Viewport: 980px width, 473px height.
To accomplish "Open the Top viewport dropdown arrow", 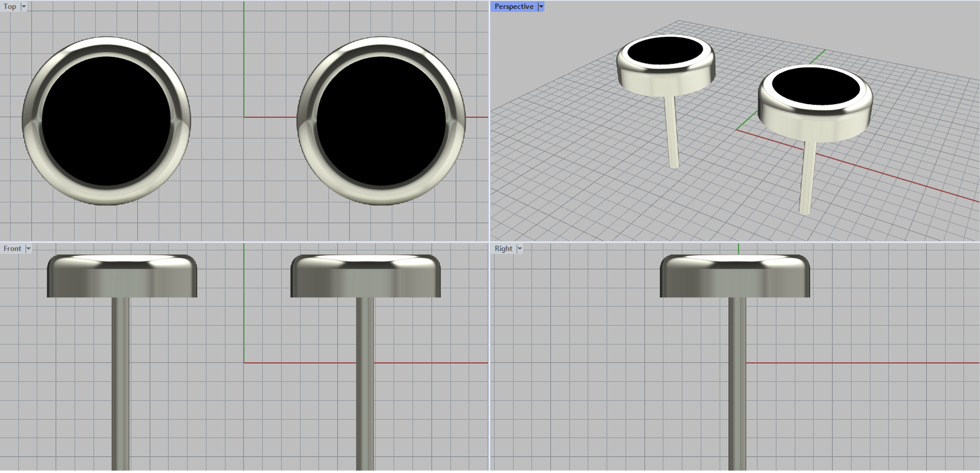I will tap(24, 7).
